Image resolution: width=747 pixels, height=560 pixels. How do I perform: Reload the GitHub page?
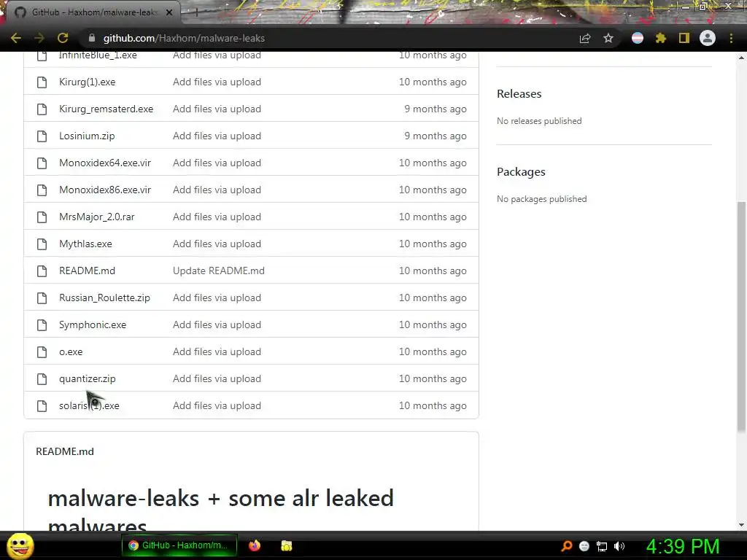coord(63,38)
